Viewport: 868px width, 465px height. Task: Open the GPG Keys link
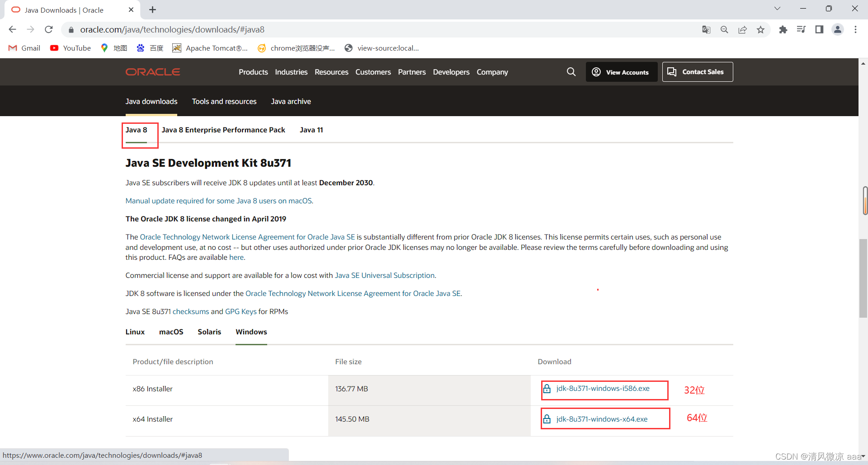(241, 311)
